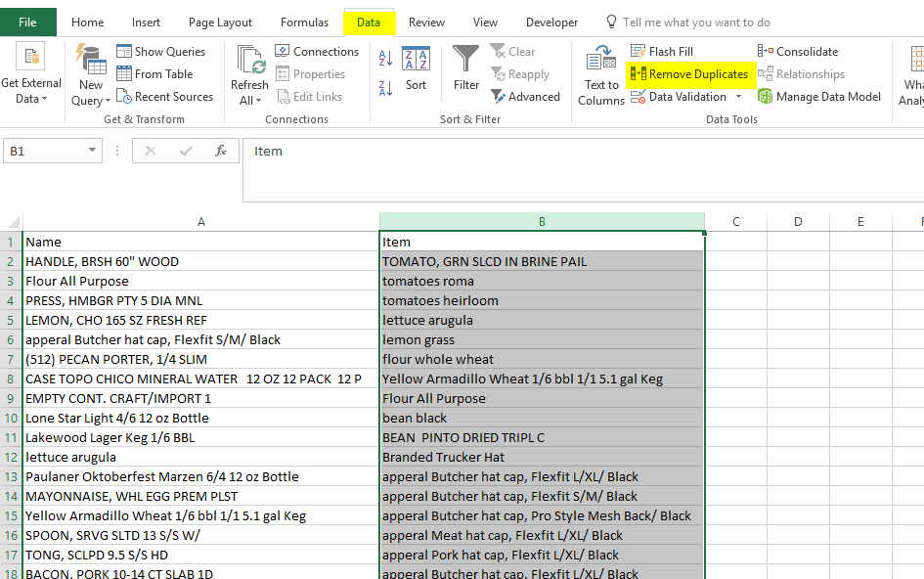This screenshot has width=924, height=579.
Task: Click cell 'Lone Star Light 4/6 12 oz Bottle'
Action: click(201, 418)
